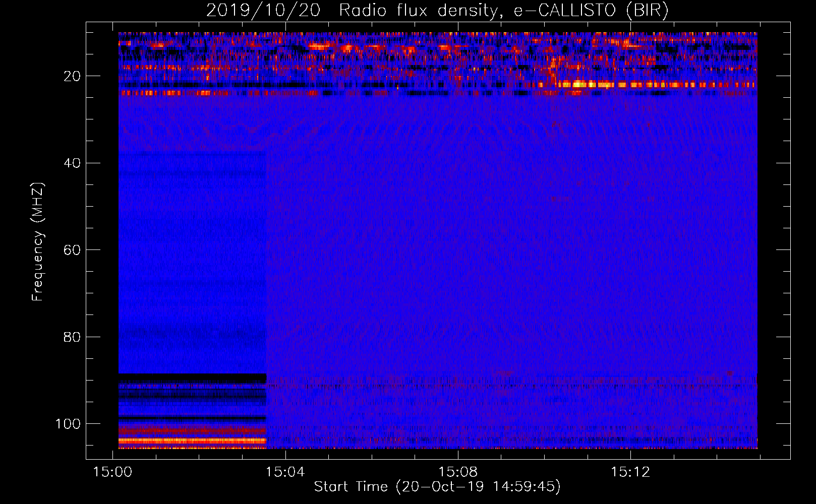
Task: Click the 20 MHz frequency tick label
Action: (72, 76)
